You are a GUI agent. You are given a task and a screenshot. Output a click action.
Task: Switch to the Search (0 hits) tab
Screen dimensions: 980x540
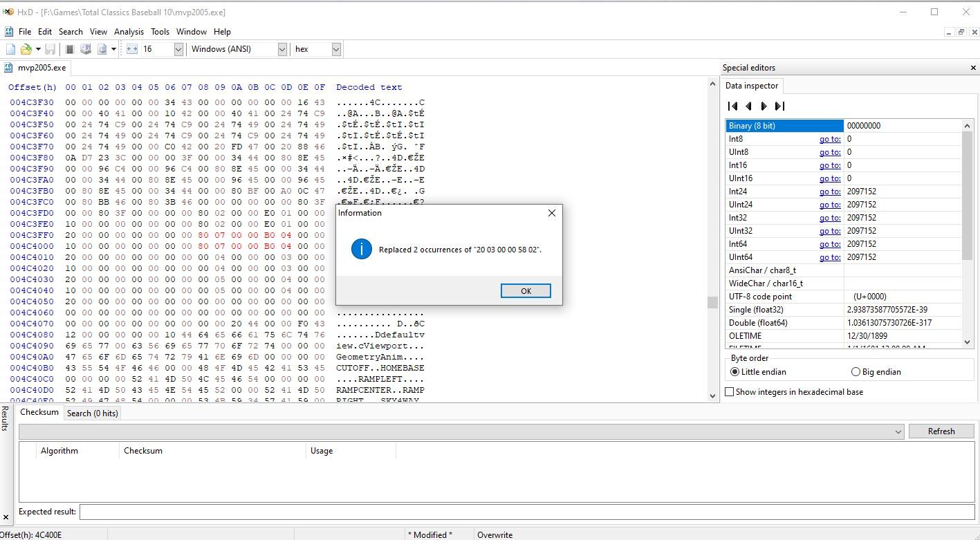[92, 413]
